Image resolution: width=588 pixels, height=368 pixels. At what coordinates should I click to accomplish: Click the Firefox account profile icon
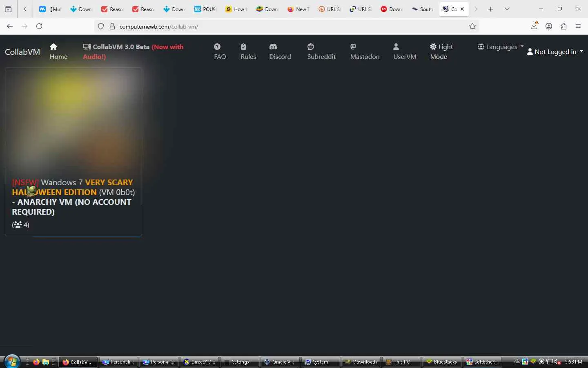pos(549,26)
